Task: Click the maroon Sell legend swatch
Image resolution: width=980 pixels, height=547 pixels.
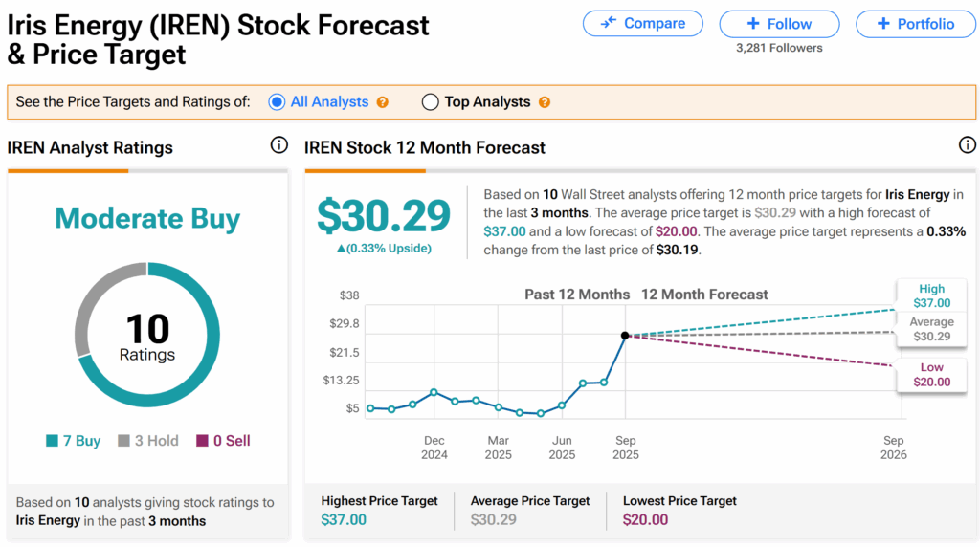Action: [x=202, y=441]
